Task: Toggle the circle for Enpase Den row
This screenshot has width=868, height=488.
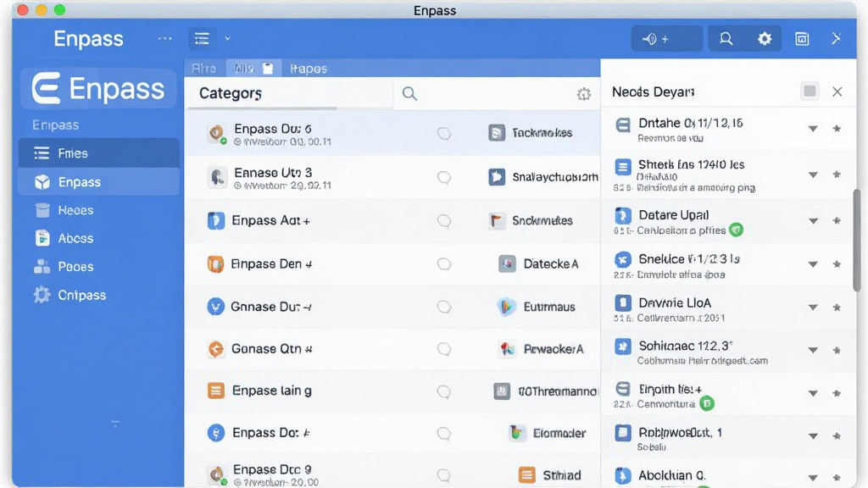Action: 444,264
